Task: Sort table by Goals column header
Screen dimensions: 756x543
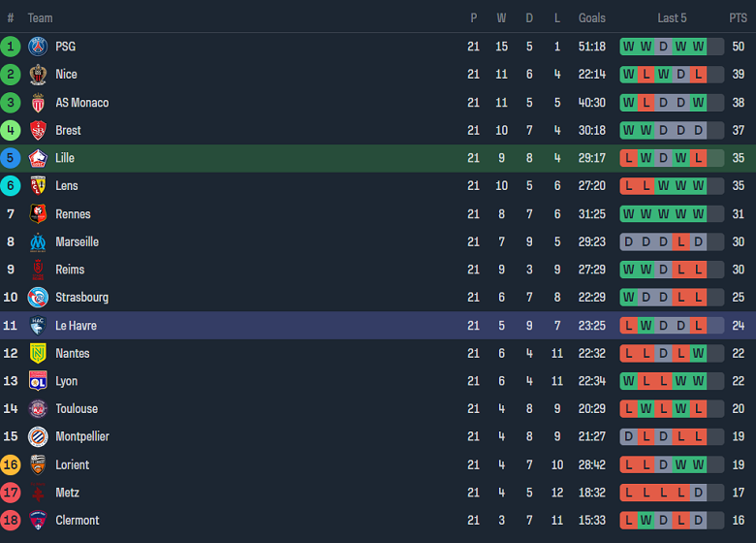Action: coord(591,18)
